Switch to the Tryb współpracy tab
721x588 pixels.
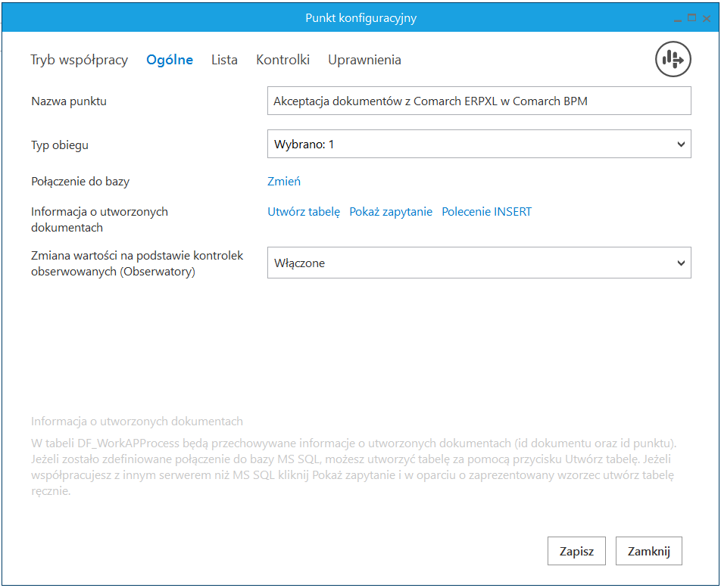pos(79,60)
